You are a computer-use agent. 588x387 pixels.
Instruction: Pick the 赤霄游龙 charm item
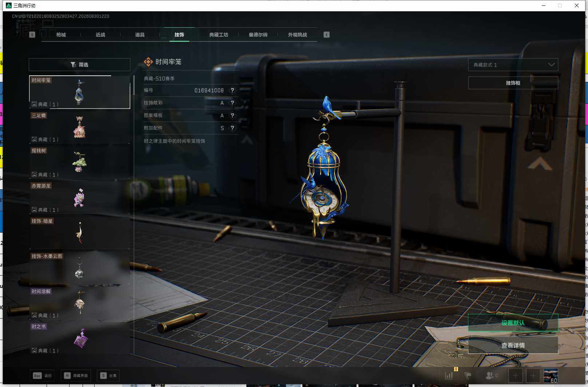(80, 198)
